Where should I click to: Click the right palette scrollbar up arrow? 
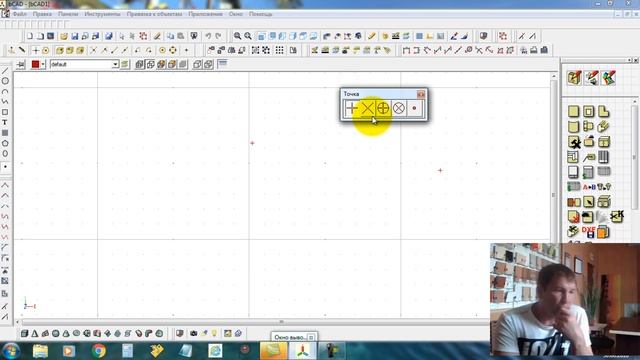click(x=635, y=101)
